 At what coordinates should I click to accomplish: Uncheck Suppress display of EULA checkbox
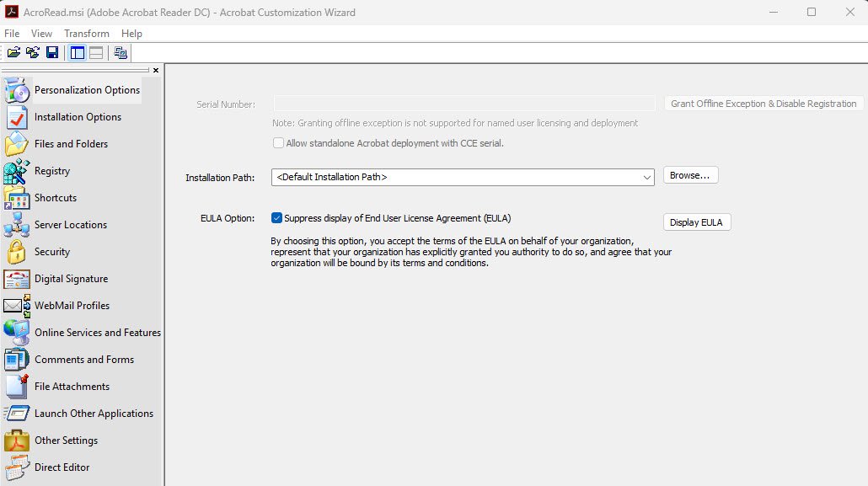click(x=276, y=218)
